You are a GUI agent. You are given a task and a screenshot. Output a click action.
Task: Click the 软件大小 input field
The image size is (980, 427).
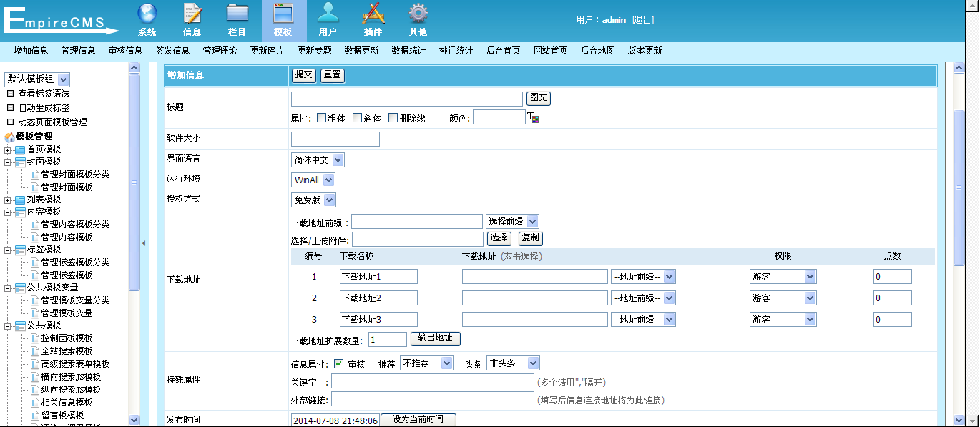pyautogui.click(x=335, y=139)
